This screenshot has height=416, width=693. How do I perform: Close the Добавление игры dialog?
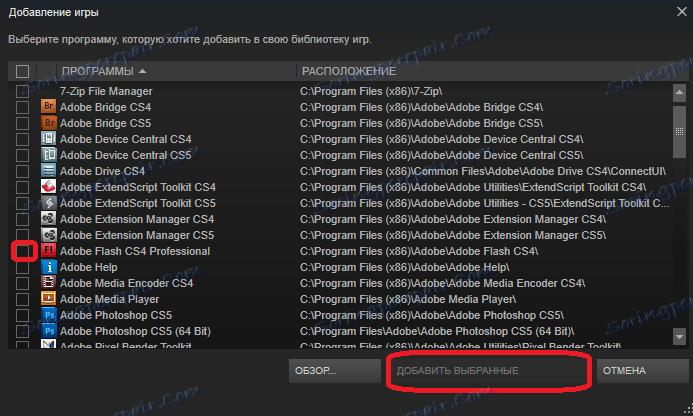[682, 11]
